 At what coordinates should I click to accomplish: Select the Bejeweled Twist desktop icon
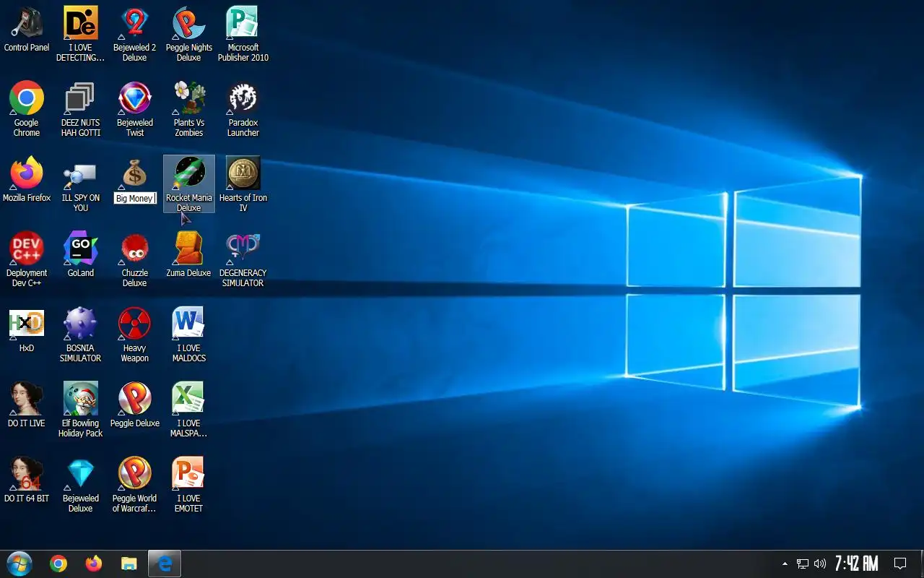(135, 98)
